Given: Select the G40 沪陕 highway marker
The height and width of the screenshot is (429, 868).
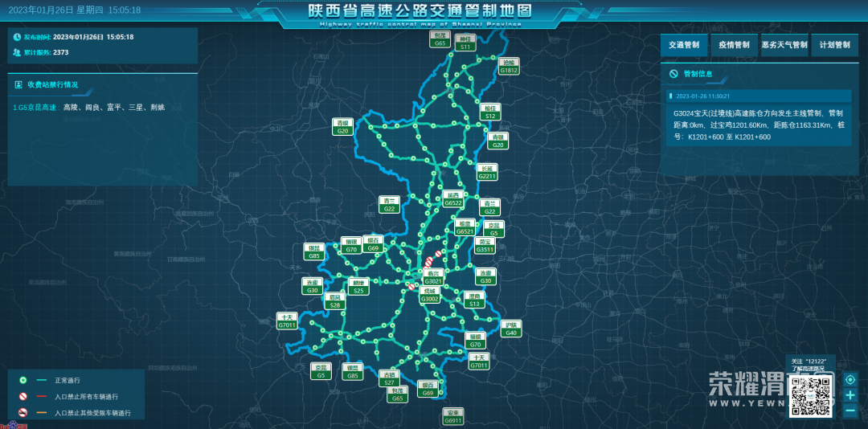Looking at the screenshot, I should 511,329.
